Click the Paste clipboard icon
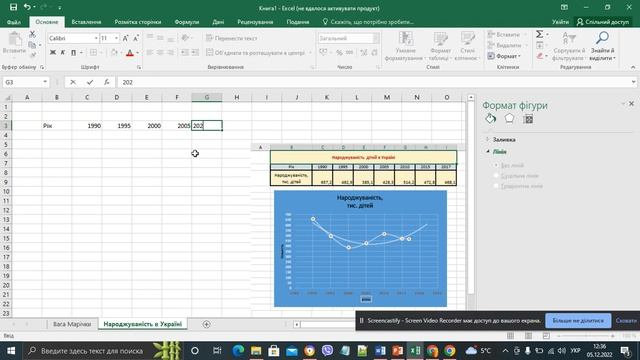 coord(15,40)
